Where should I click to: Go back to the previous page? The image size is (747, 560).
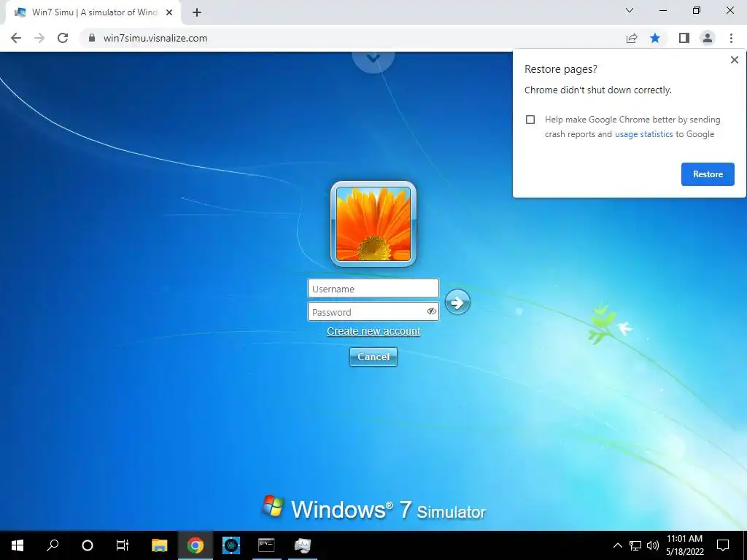pos(16,38)
